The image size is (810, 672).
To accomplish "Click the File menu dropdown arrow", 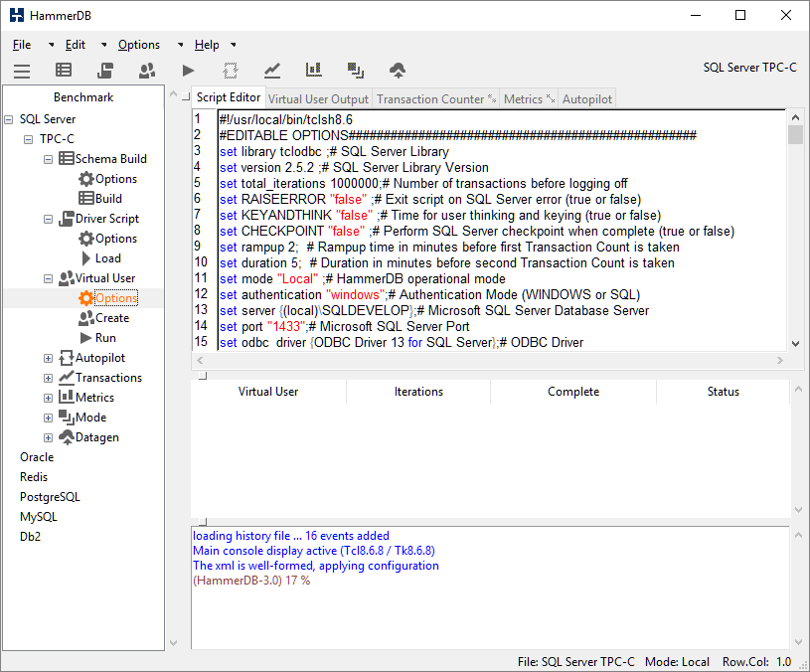I will [51, 45].
